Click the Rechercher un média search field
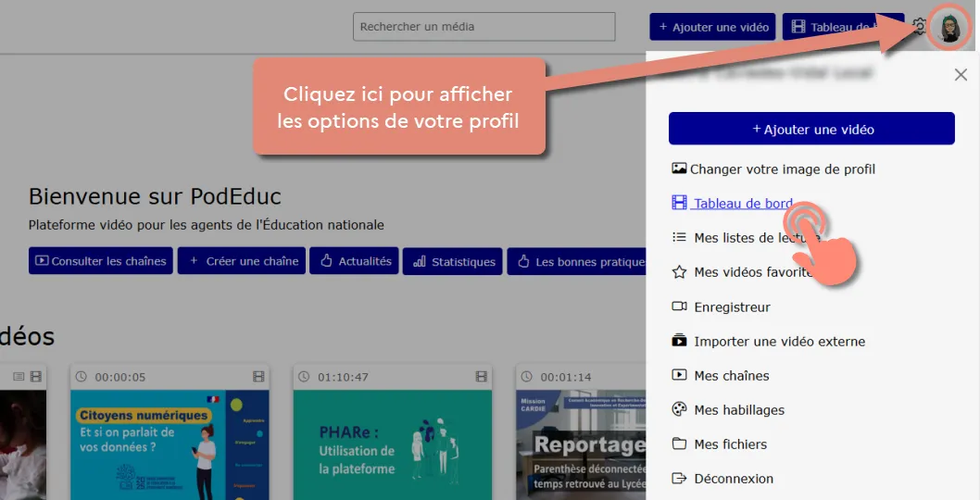The height and width of the screenshot is (500, 980). 484,27
